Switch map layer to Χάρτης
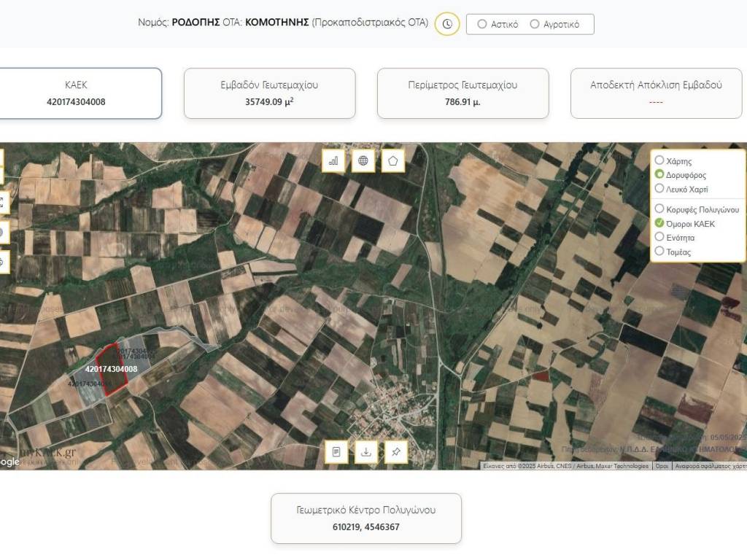747x560 pixels. 659,160
